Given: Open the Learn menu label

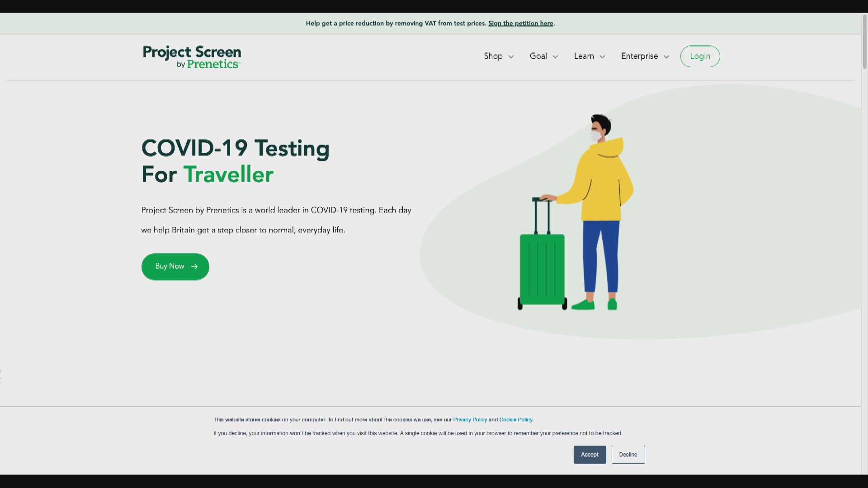Looking at the screenshot, I should (584, 56).
